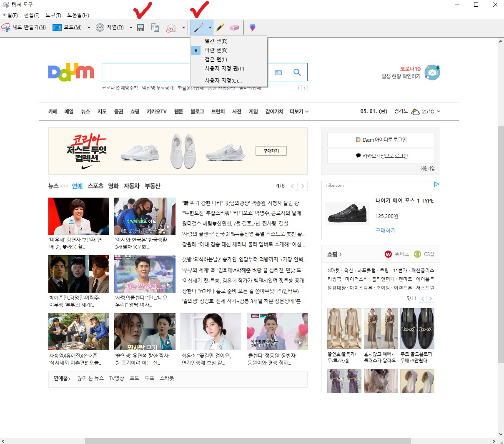Switch to the 영화 news tab
This screenshot has width=504, height=444.
coord(113,186)
